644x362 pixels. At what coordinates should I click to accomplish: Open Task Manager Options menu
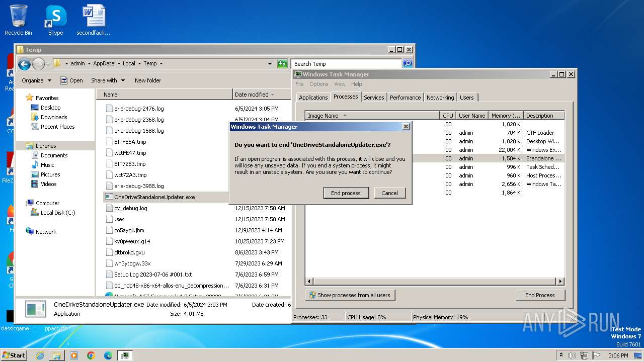(318, 84)
